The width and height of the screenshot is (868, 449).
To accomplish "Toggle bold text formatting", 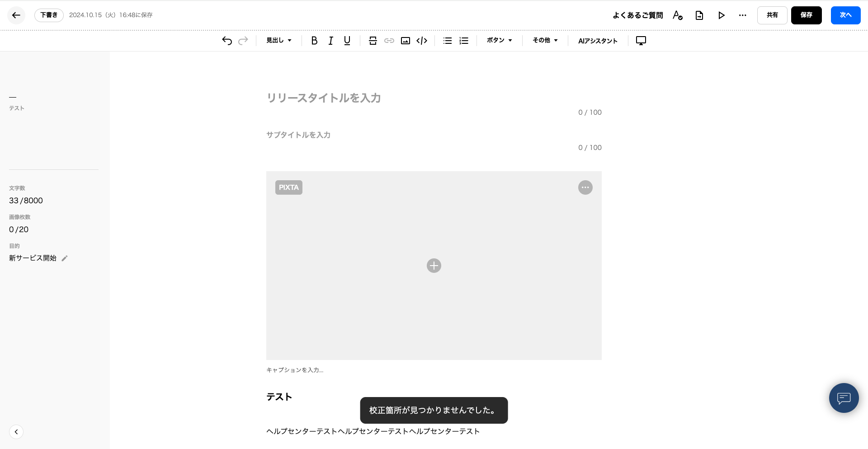I will (314, 41).
